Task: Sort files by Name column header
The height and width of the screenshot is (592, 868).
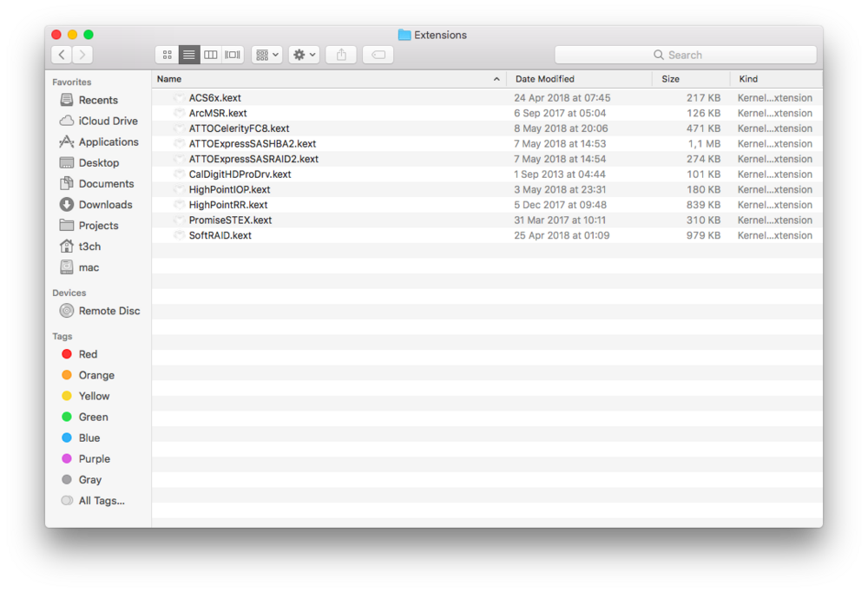Action: click(321, 79)
